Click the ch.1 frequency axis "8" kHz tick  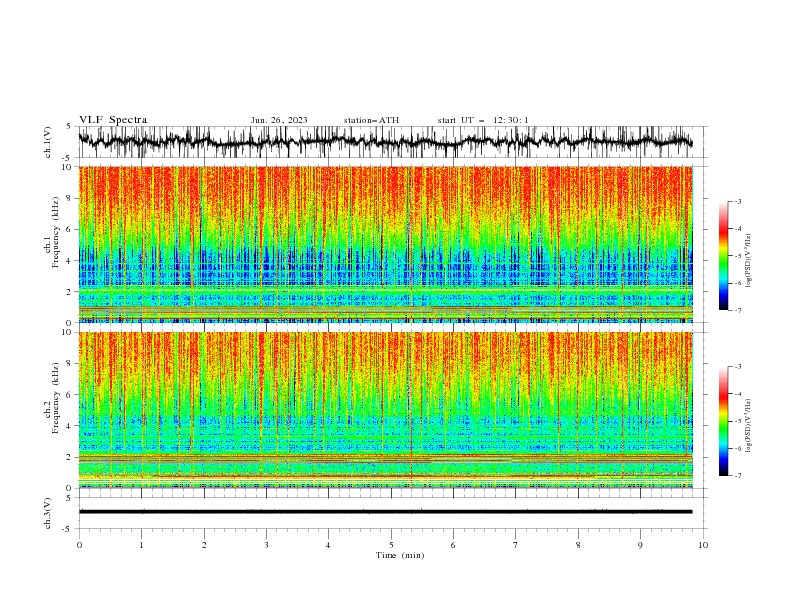click(x=70, y=198)
